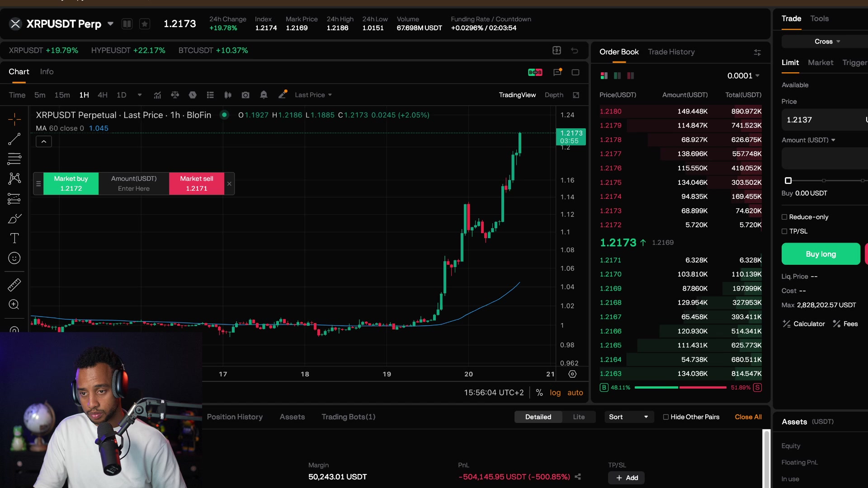Click the Buy long button
This screenshot has height=488, width=868.
[821, 254]
